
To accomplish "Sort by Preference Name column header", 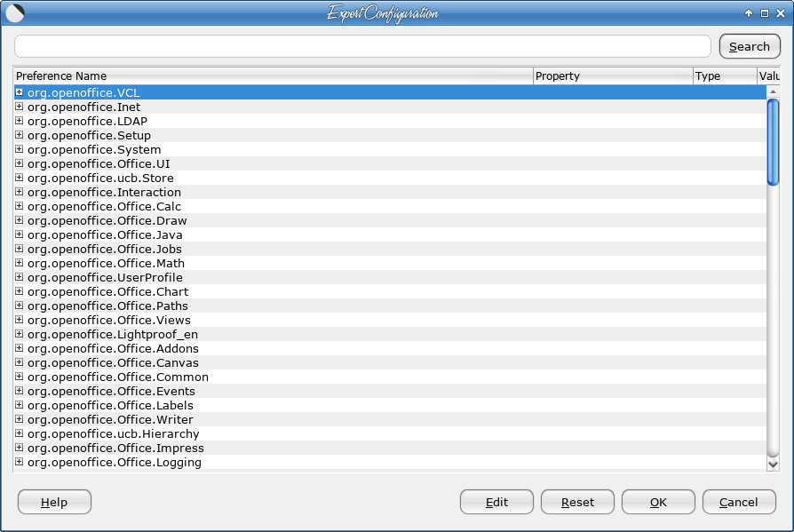I will coord(274,75).
